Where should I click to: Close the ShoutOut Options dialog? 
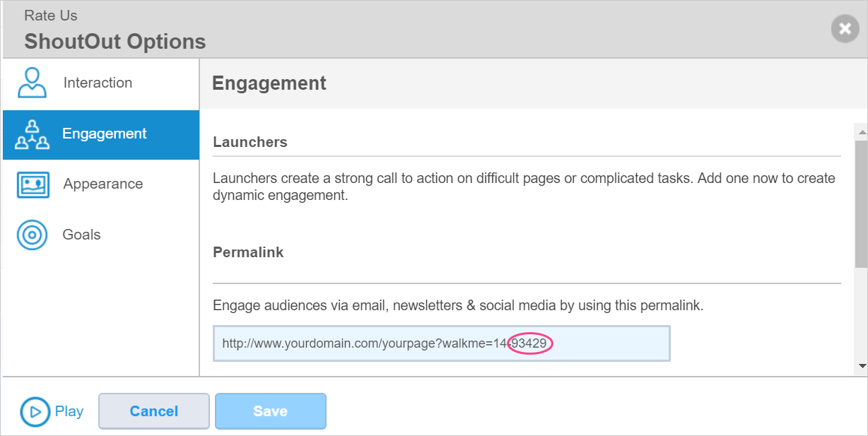pyautogui.click(x=845, y=29)
